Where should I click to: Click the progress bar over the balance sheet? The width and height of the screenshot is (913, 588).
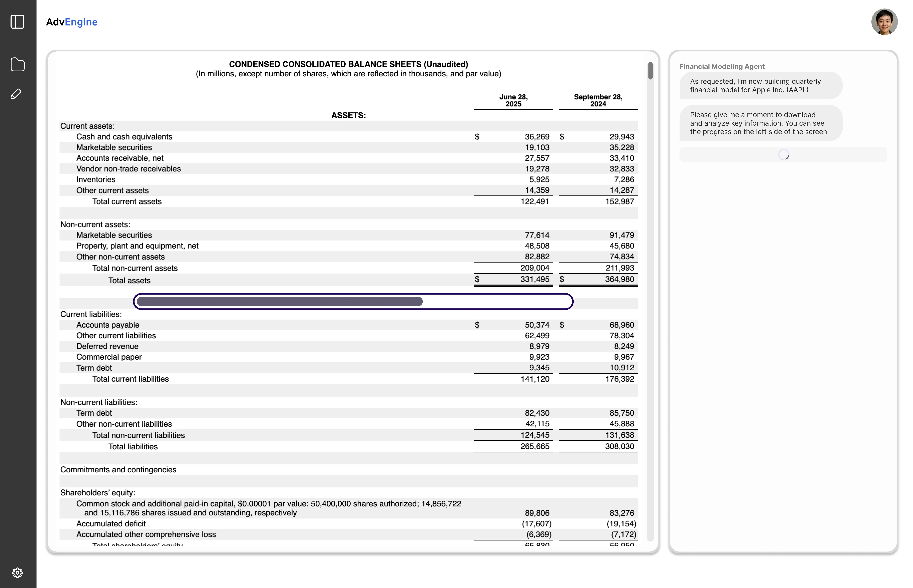point(353,302)
